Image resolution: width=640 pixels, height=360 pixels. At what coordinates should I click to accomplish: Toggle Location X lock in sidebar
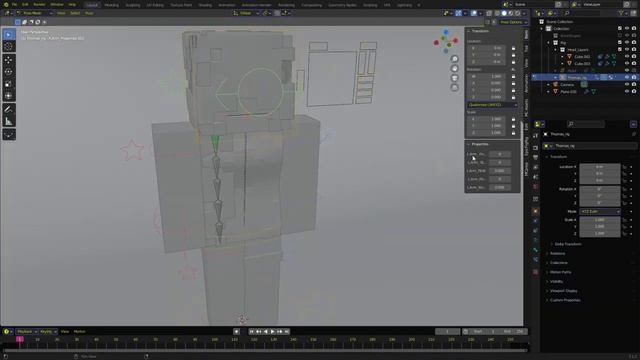coord(513,49)
